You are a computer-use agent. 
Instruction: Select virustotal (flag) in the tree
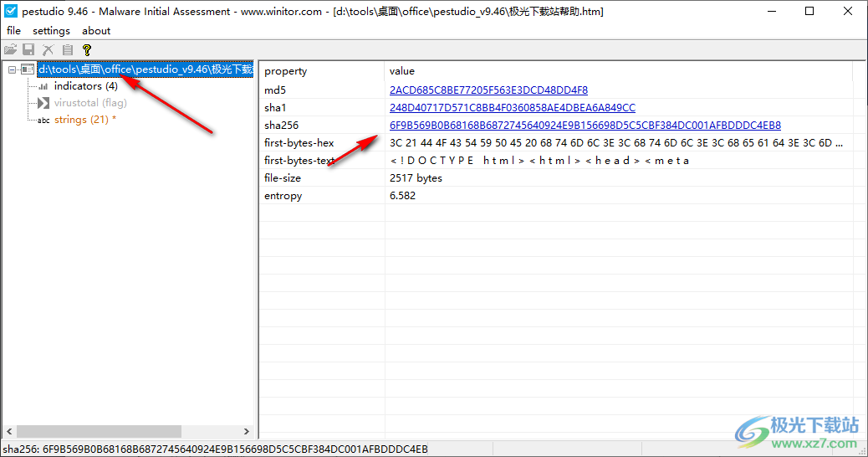[x=90, y=102]
